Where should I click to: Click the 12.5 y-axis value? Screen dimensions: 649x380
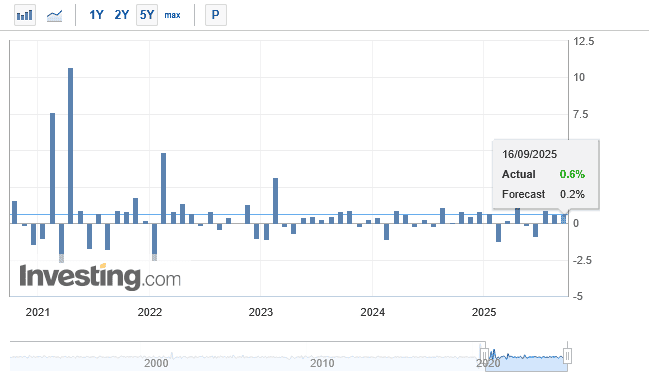(584, 41)
